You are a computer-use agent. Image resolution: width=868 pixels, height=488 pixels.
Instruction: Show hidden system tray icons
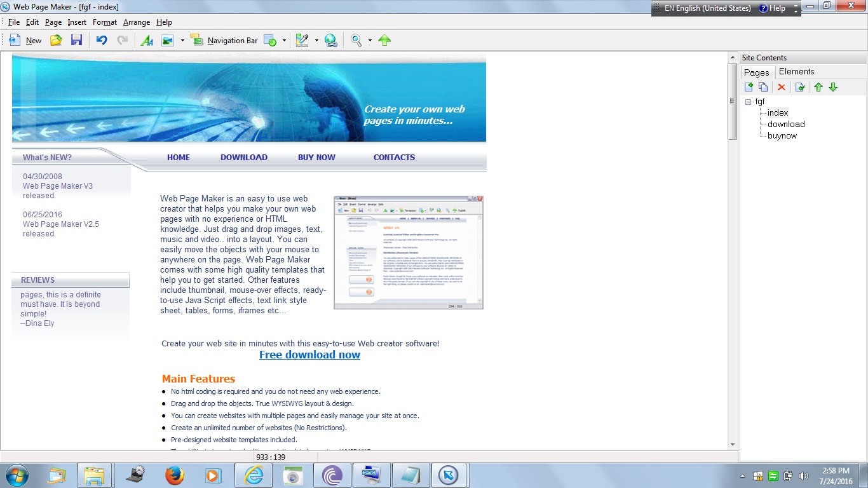point(743,476)
